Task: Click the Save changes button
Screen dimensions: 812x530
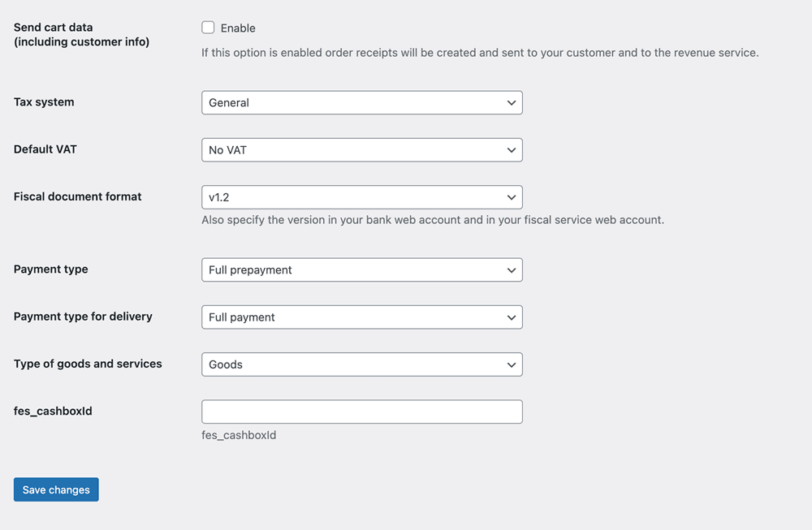Action: [x=56, y=489]
